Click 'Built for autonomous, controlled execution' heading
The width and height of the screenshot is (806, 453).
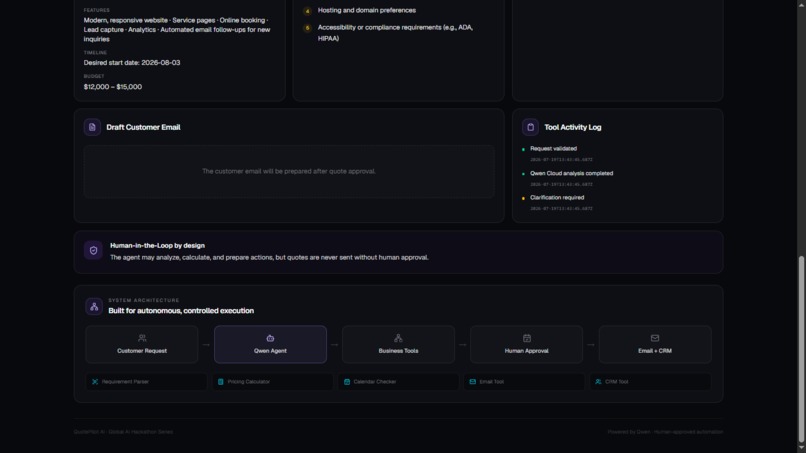pos(181,311)
